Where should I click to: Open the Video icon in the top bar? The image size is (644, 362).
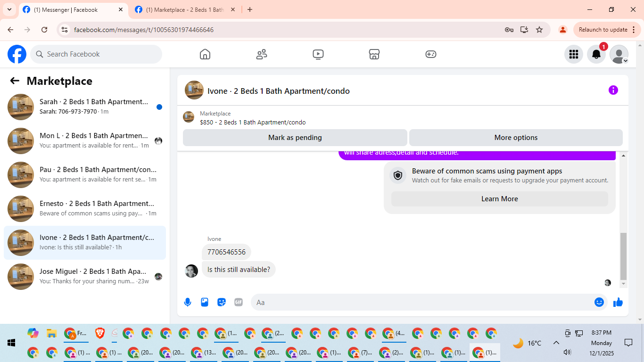click(x=318, y=54)
